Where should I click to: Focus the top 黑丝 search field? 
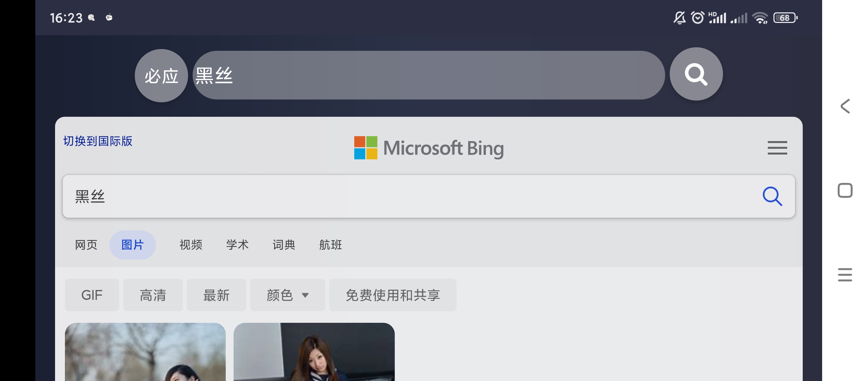(429, 75)
